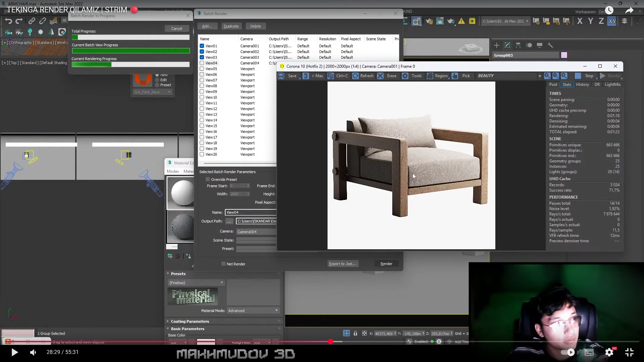Check View05 in Batch Render list
Screen dimensions: 644x362
(x=202, y=69)
